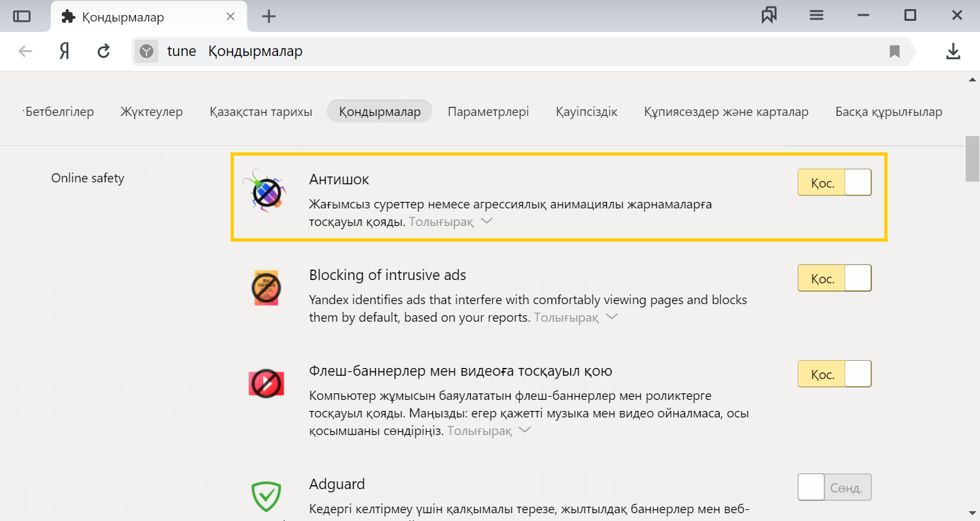Screen dimensions: 980x521
Task: Open the browser hamburger menu
Action: (817, 16)
